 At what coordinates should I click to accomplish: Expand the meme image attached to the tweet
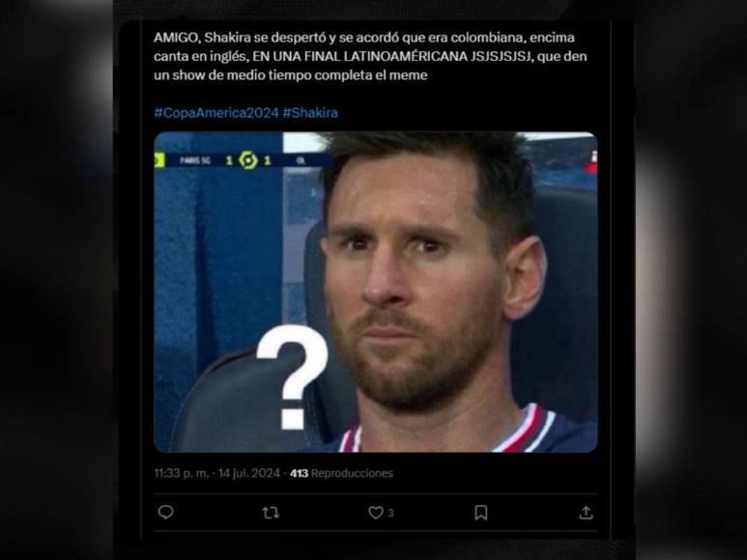point(375,293)
